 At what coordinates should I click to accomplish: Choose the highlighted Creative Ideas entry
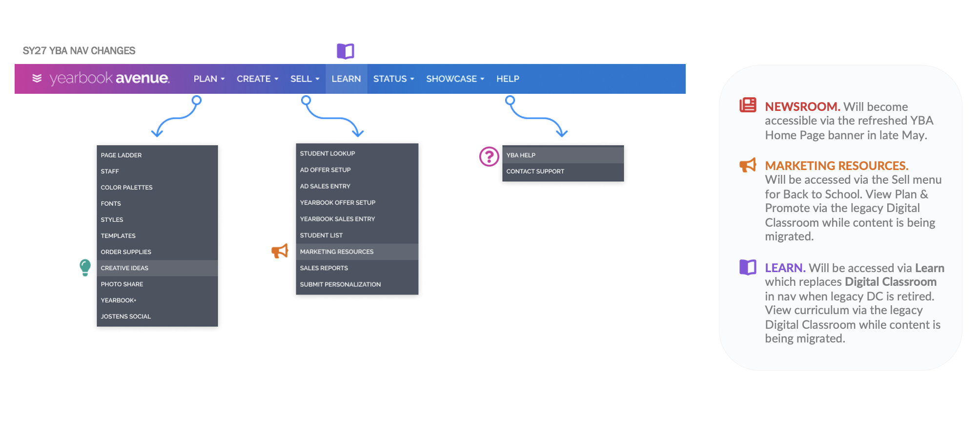(157, 268)
